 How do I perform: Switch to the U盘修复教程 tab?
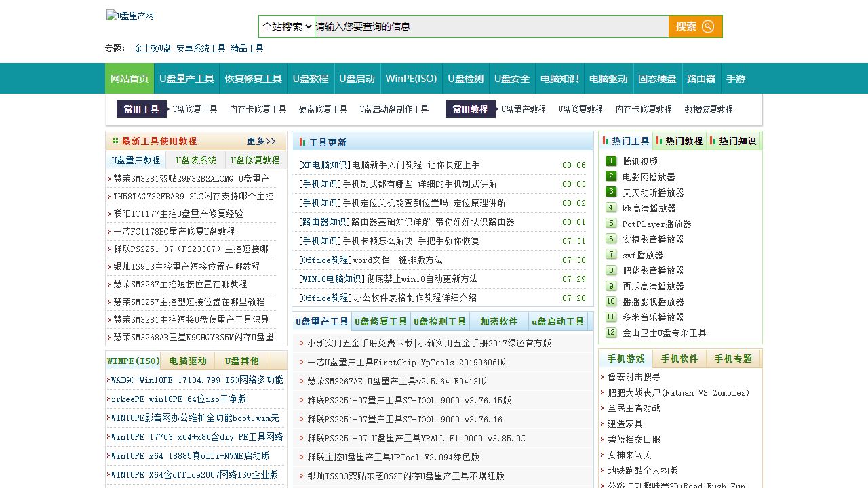(x=255, y=161)
